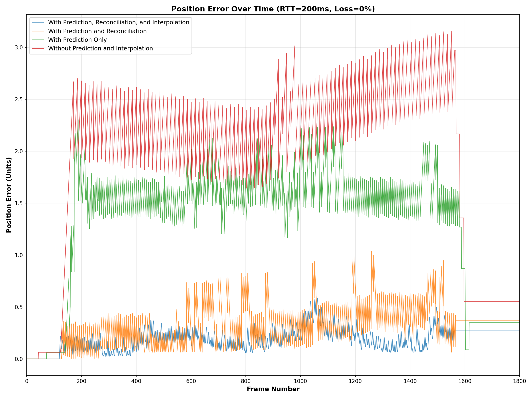The height and width of the screenshot is (399, 532).
Task: Click the 'Frame Number' x-axis label
Action: coord(273,389)
